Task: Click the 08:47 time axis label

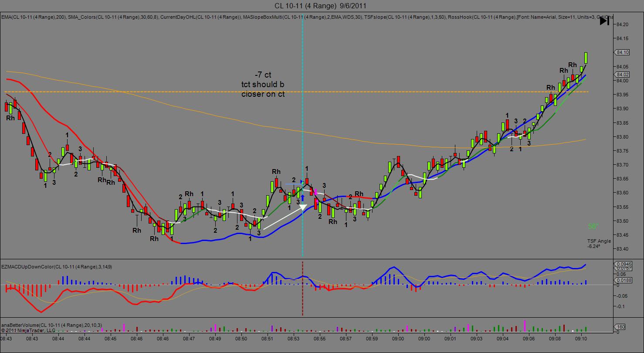Action: (189, 338)
